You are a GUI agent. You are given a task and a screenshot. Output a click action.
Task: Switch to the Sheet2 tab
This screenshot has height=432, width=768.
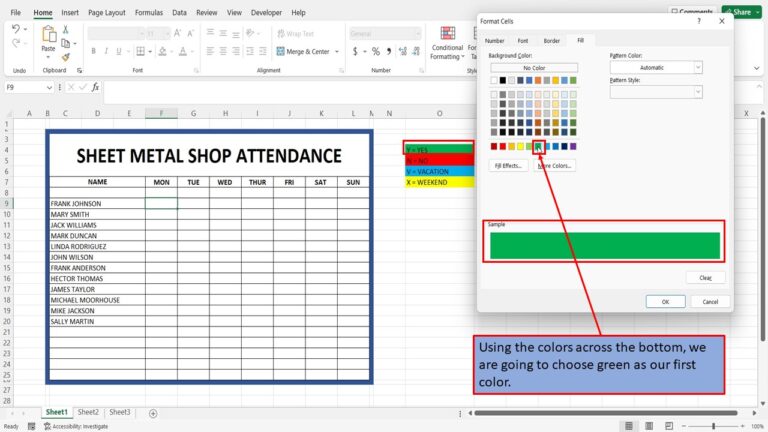tap(88, 412)
